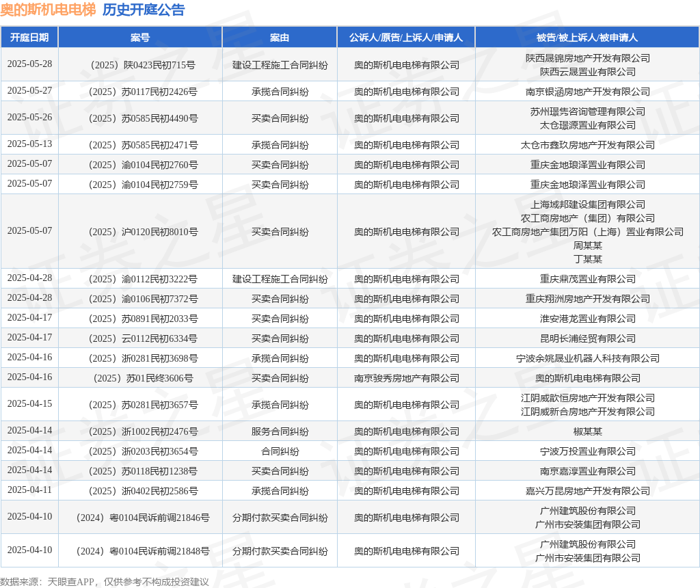Select case number (2025)浙0203民初3654号

(143, 451)
